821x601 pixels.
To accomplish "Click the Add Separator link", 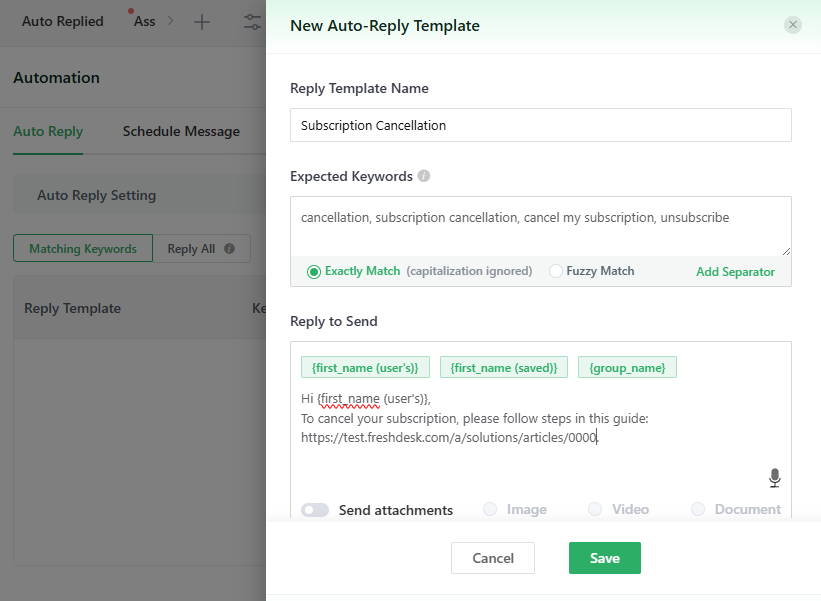I will coord(735,272).
